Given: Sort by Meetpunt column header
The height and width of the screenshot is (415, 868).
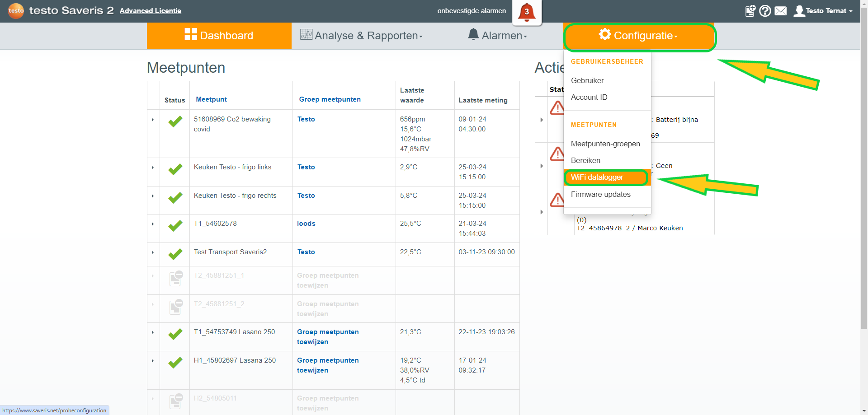Looking at the screenshot, I should coord(211,99).
